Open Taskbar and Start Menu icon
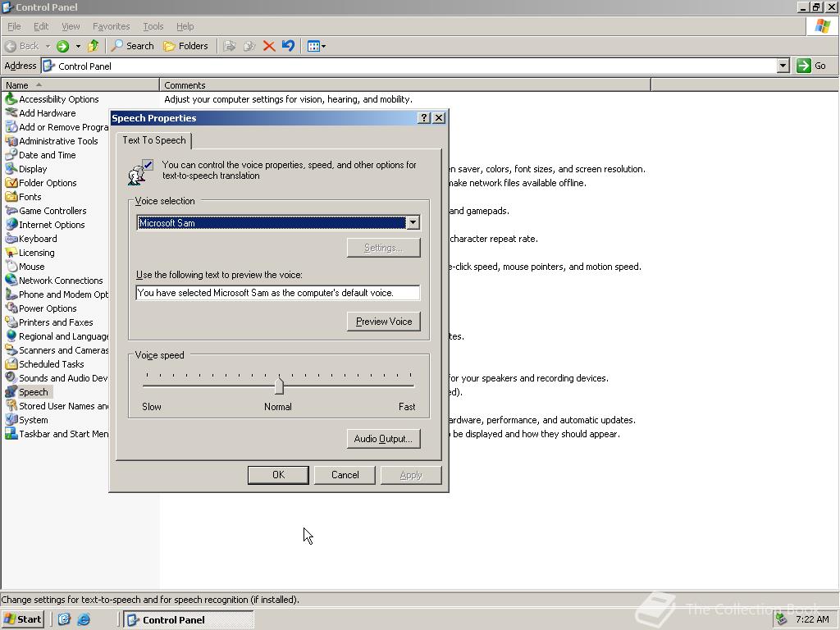 pos(11,433)
